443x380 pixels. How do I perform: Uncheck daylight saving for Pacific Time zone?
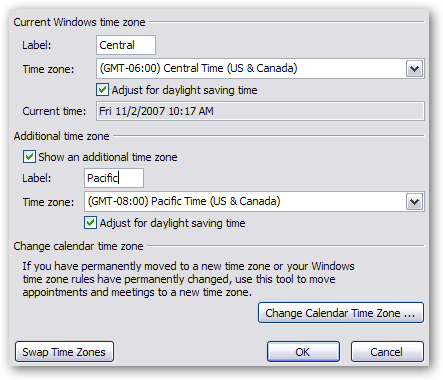90,223
